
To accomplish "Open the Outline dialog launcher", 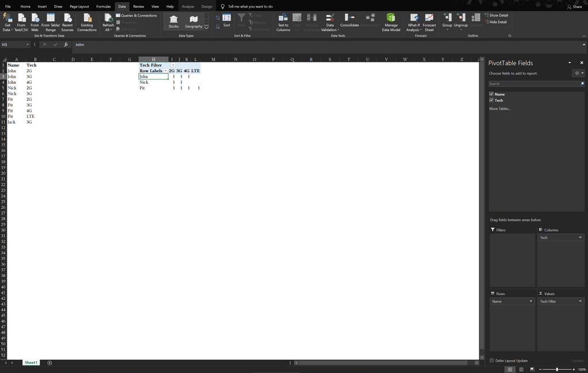I will coord(510,36).
